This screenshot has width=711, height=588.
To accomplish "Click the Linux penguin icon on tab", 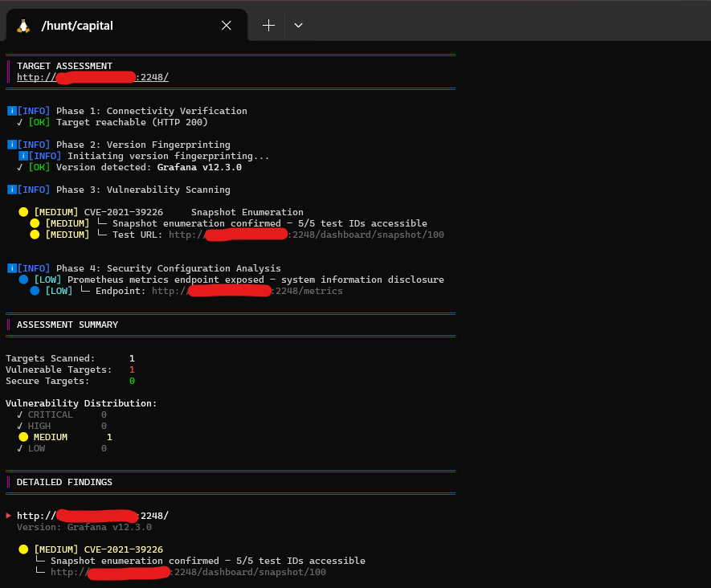I will pyautogui.click(x=23, y=26).
